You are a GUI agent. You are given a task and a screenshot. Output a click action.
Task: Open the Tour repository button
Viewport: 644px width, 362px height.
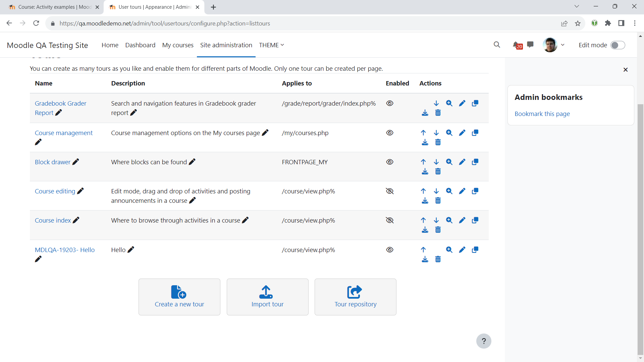click(x=356, y=297)
